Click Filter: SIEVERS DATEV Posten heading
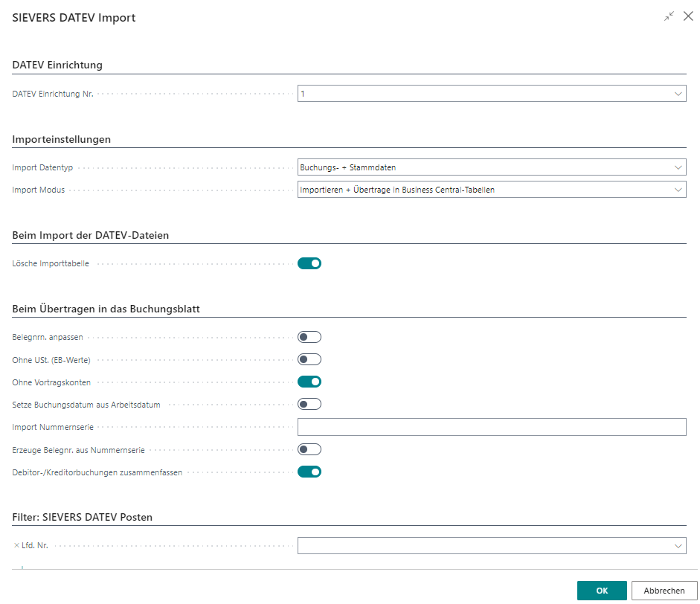Viewport: 700px width, 604px height. click(x=83, y=517)
